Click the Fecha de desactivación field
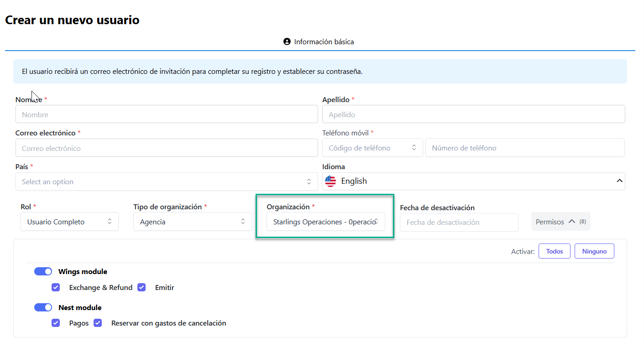This screenshot has width=644, height=347. pos(459,223)
